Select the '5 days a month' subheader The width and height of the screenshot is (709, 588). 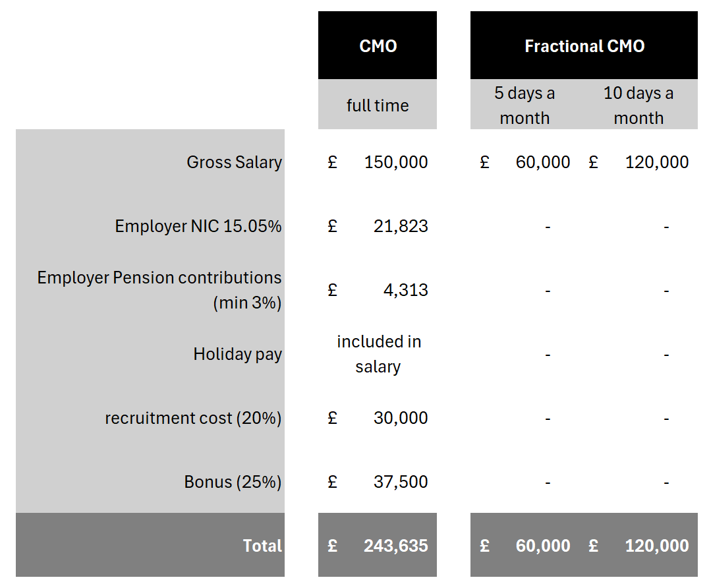pos(525,105)
